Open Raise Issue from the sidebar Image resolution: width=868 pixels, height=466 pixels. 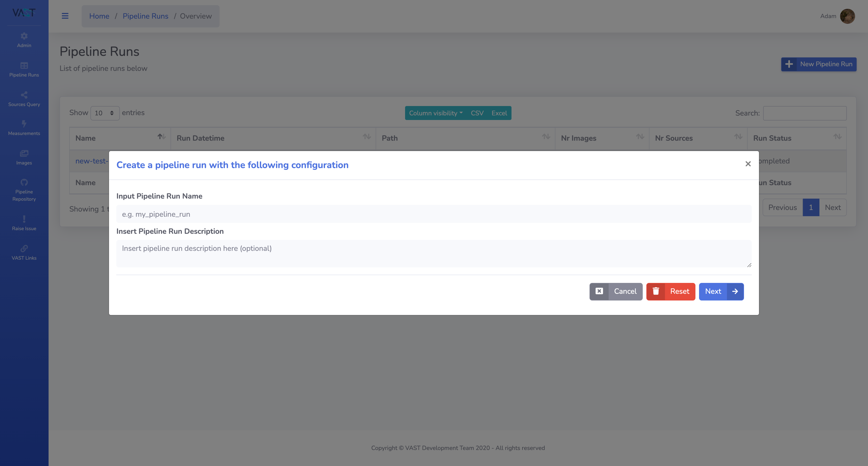pyautogui.click(x=24, y=223)
